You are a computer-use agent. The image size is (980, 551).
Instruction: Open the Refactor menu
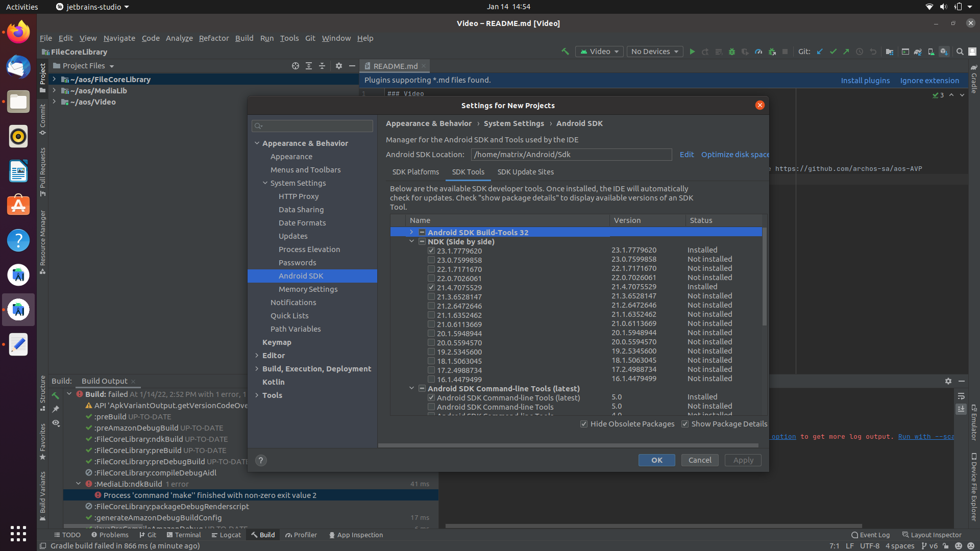[x=214, y=38]
